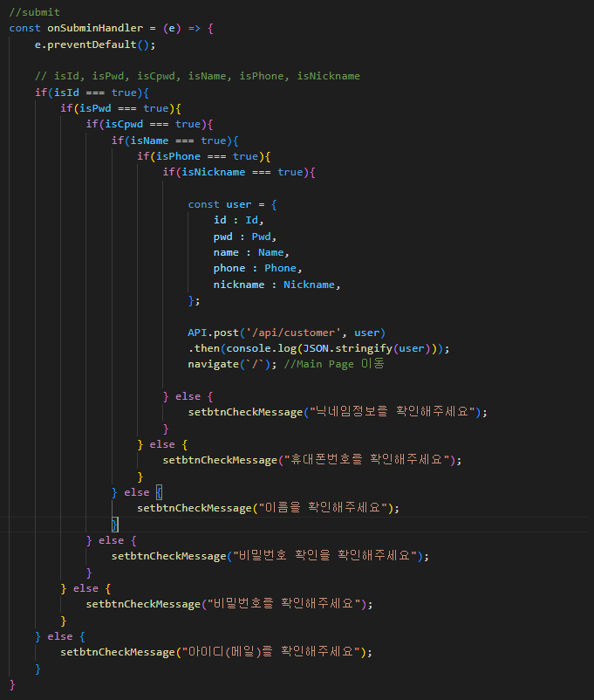This screenshot has height=700, width=594.
Task: Click the if(isName === true) condition
Action: click(174, 141)
